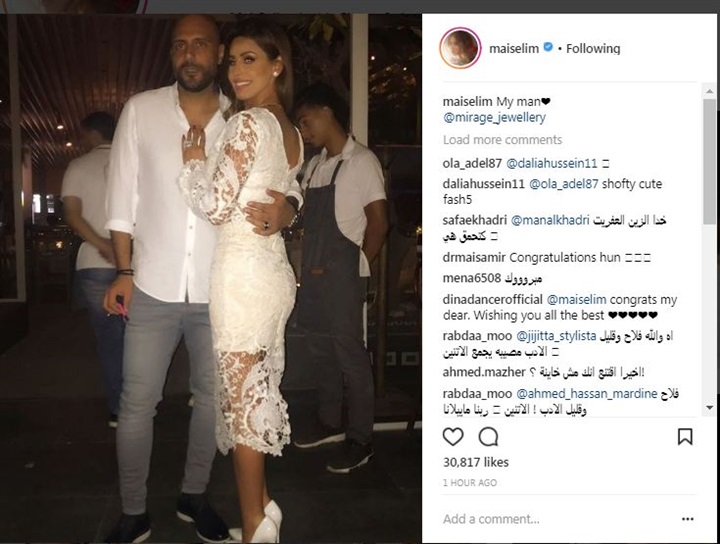Click the couple photo in the post

pyautogui.click(x=210, y=279)
